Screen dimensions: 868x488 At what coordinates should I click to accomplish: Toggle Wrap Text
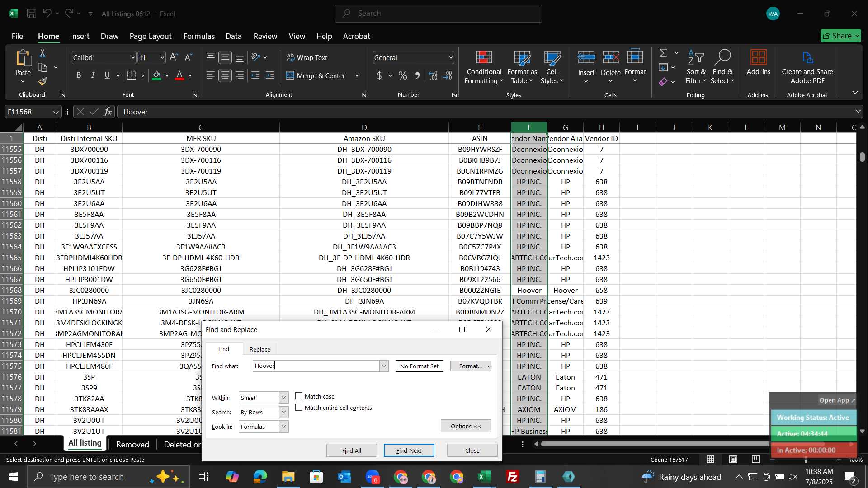[307, 57]
